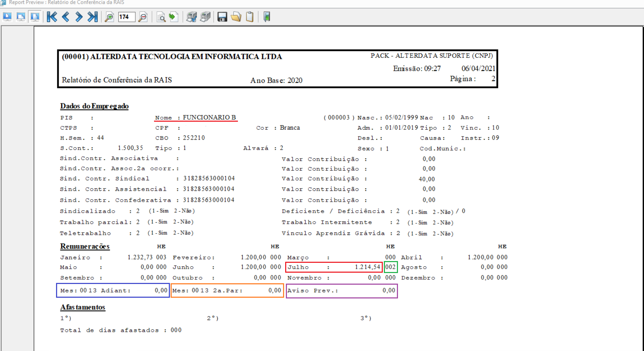The height and width of the screenshot is (351, 644).
Task: Click the clipboard icon in toolbar
Action: [x=250, y=17]
